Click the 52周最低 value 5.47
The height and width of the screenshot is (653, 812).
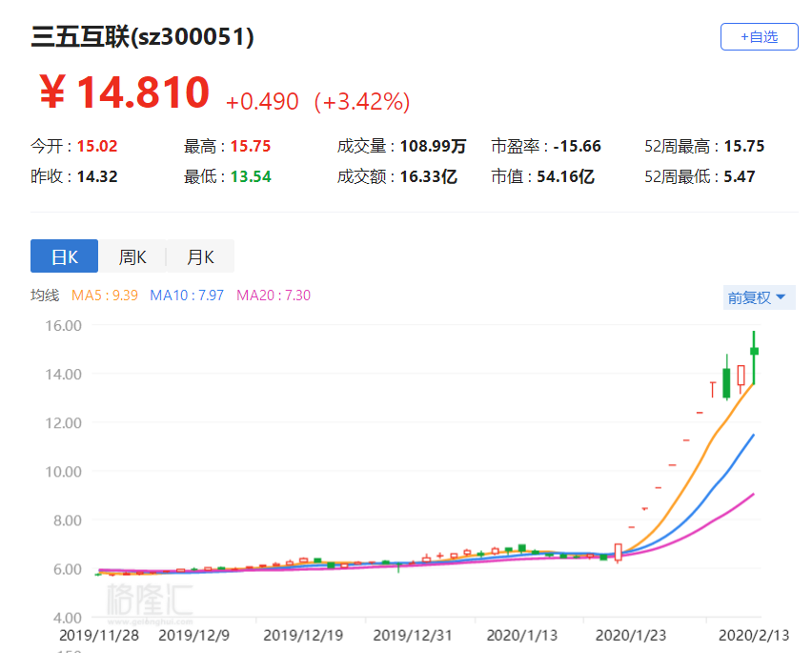(x=740, y=176)
